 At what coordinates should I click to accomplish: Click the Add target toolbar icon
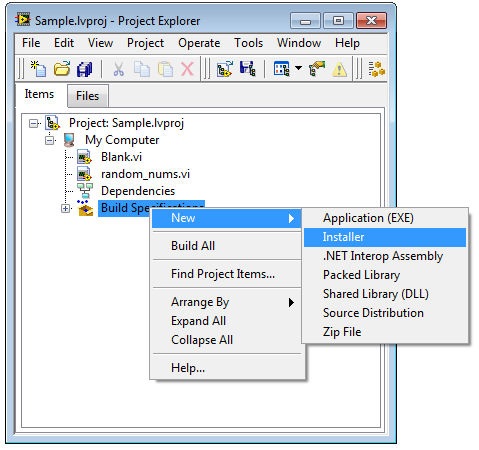[x=225, y=69]
